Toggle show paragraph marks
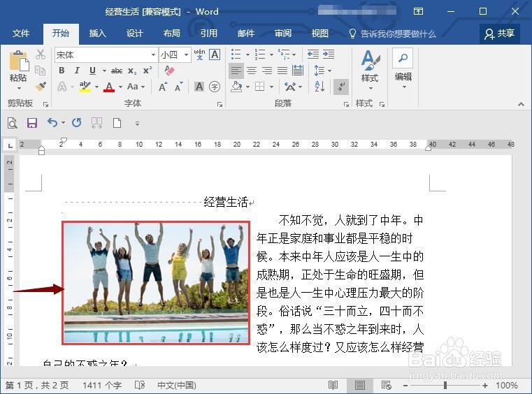 point(341,87)
